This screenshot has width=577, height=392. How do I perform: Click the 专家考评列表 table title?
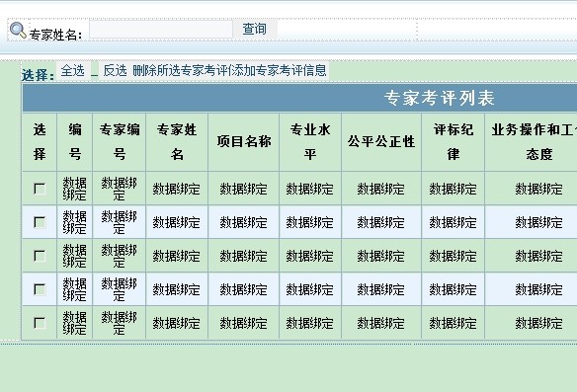pos(439,98)
